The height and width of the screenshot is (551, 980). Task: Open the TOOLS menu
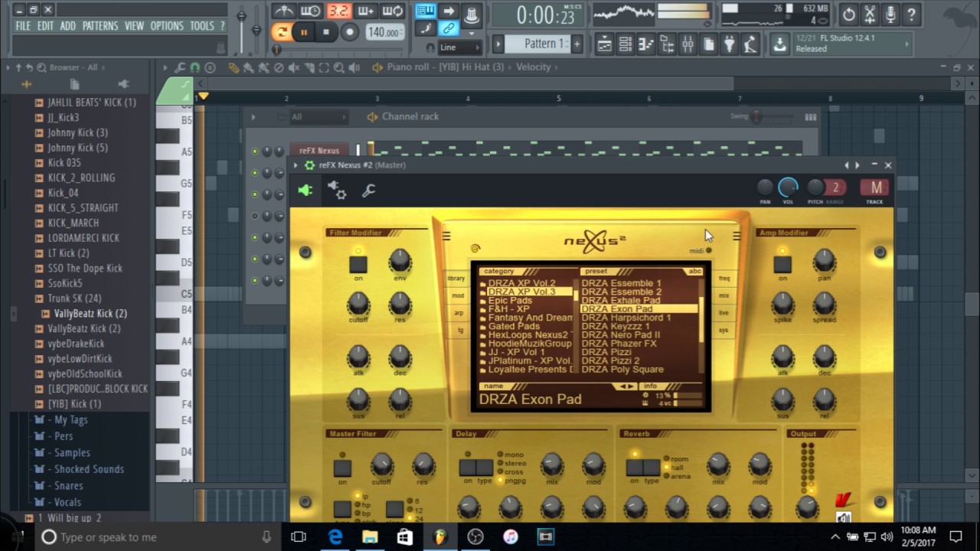(x=202, y=26)
